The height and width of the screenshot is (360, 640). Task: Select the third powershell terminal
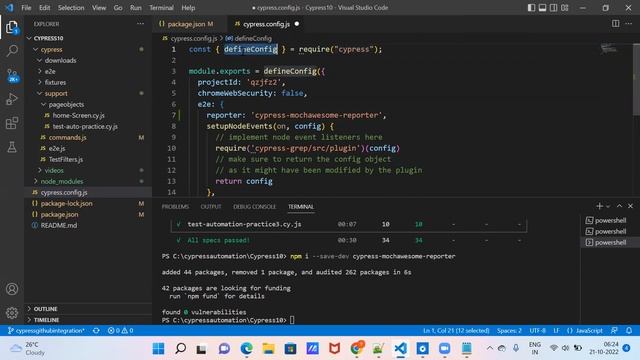[x=606, y=242]
